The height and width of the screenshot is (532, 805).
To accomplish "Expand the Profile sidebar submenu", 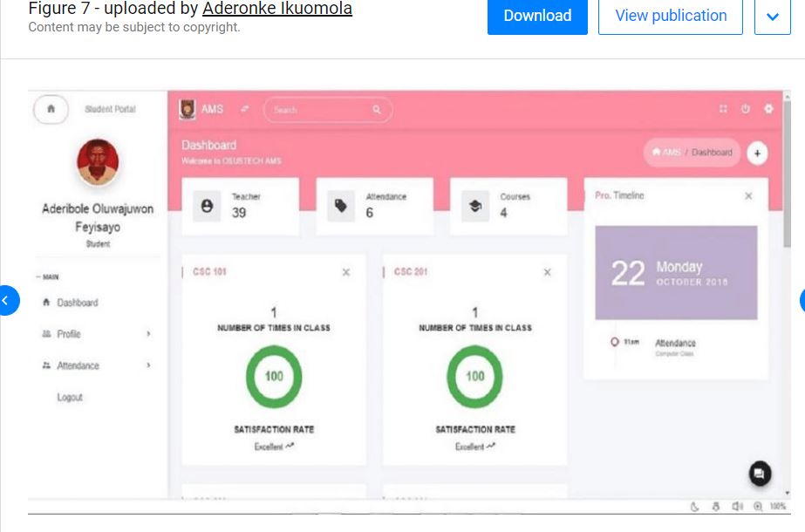I will tap(148, 334).
